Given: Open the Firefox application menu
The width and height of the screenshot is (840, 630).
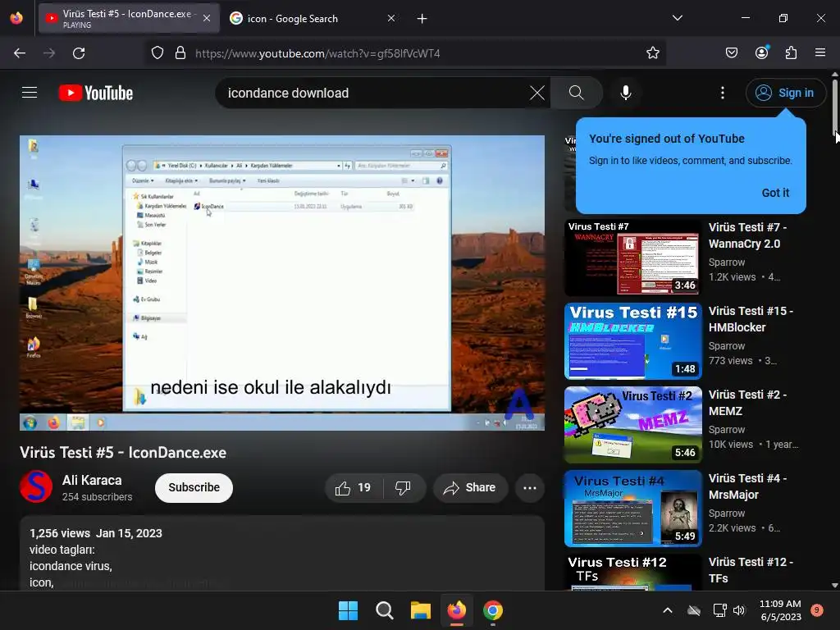Looking at the screenshot, I should click(819, 53).
